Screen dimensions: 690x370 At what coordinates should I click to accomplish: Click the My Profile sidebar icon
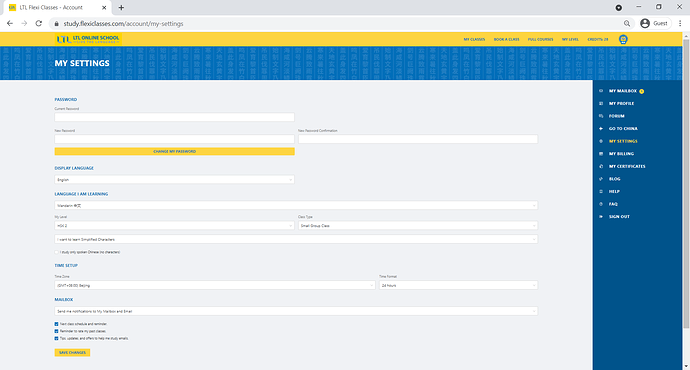[601, 103]
